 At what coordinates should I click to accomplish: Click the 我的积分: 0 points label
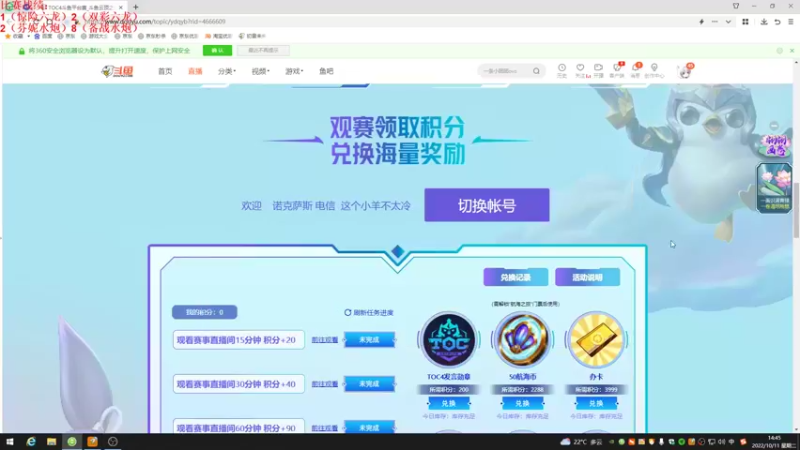coord(205,312)
